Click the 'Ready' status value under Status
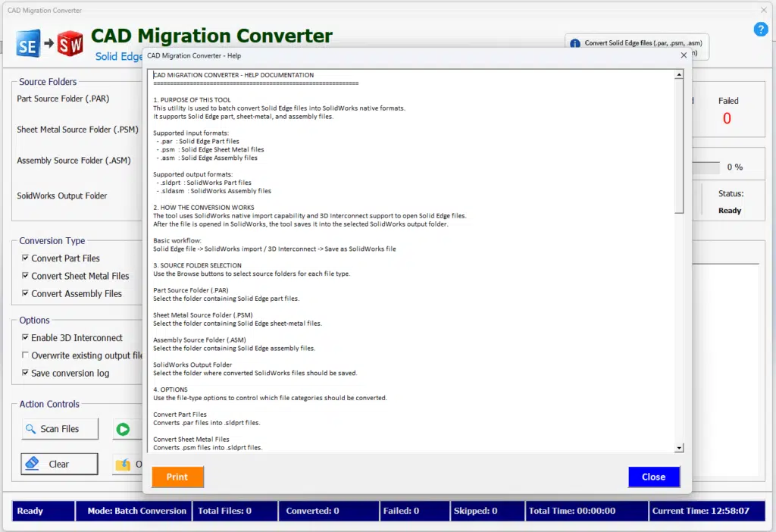Screen dimensions: 776x532 [730, 211]
